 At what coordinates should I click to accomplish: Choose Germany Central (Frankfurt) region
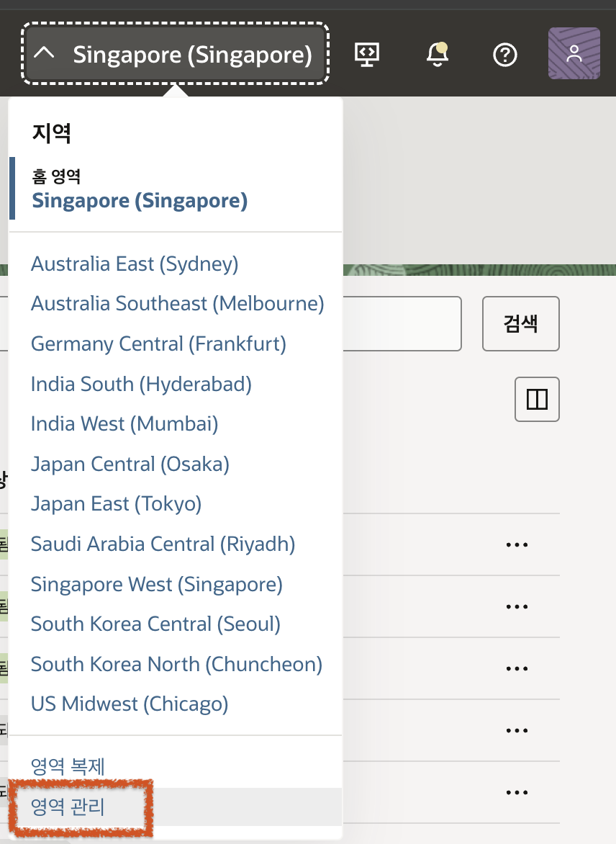(158, 344)
